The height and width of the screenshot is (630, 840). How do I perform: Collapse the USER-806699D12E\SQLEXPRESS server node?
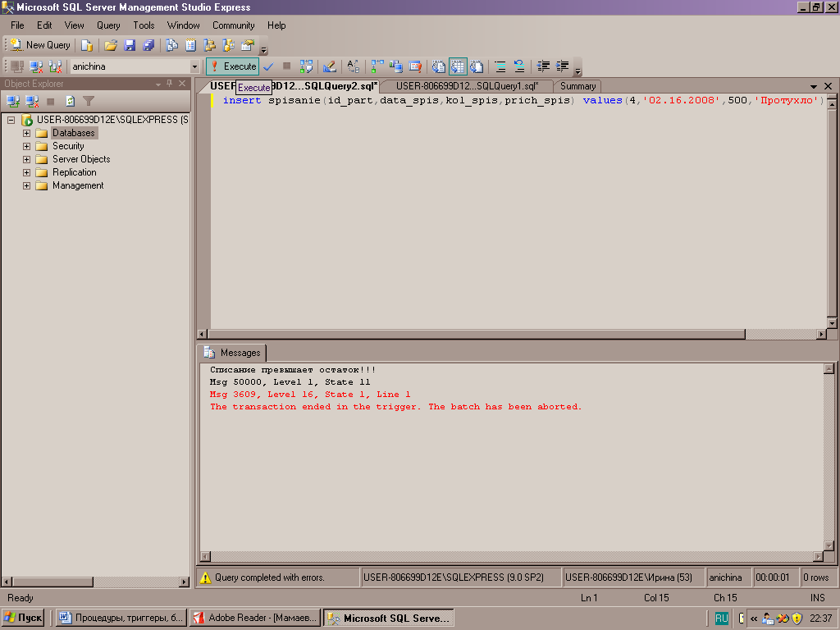coord(11,120)
